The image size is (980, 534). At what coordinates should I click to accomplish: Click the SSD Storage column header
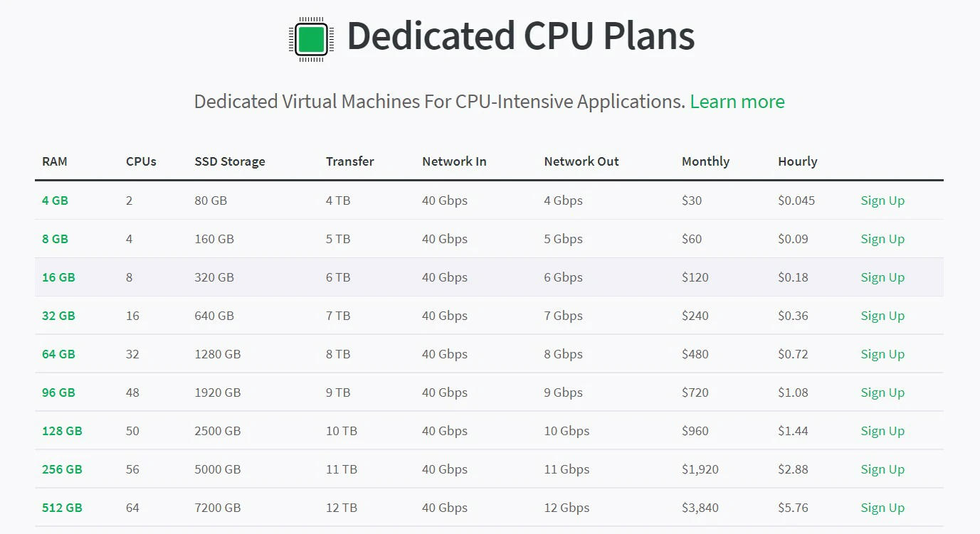[x=229, y=161]
